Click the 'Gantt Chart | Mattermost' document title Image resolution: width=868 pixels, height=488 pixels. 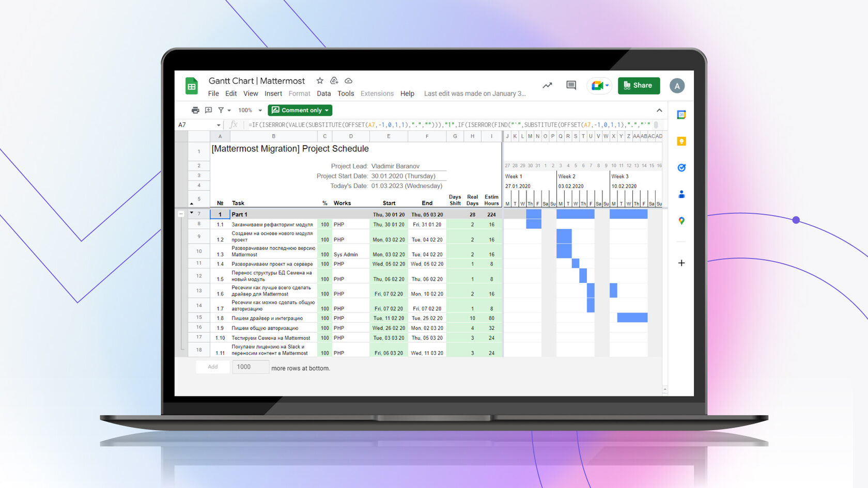pos(257,81)
